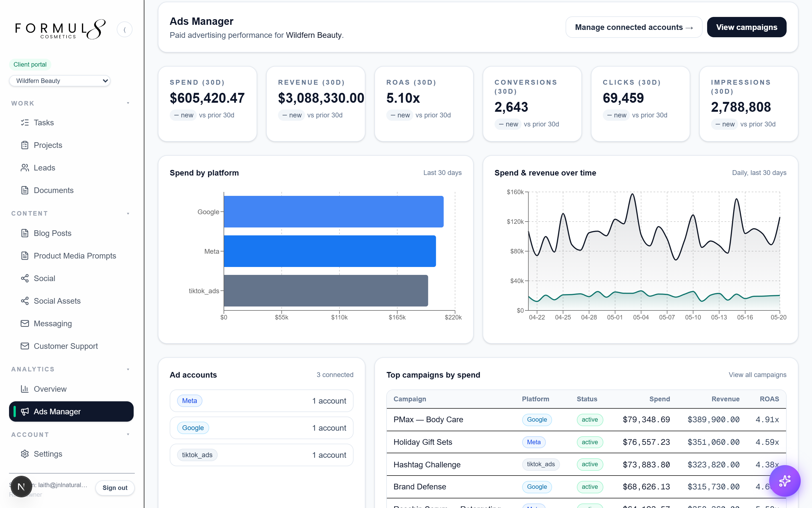Screen dimensions: 812x508
Task: Click the Sign out button
Action: (x=115, y=487)
